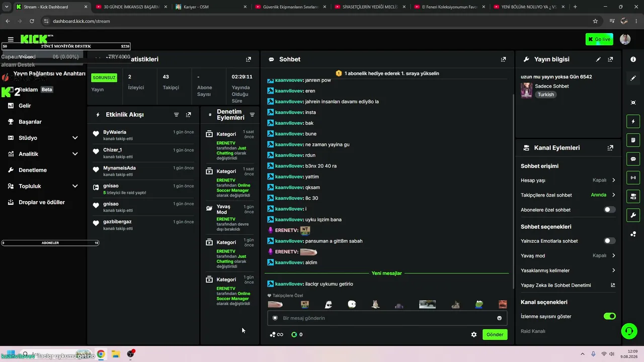This screenshot has height=362, width=644.
Task: Click the three-dots icon in right sidebar
Action: [x=633, y=234]
